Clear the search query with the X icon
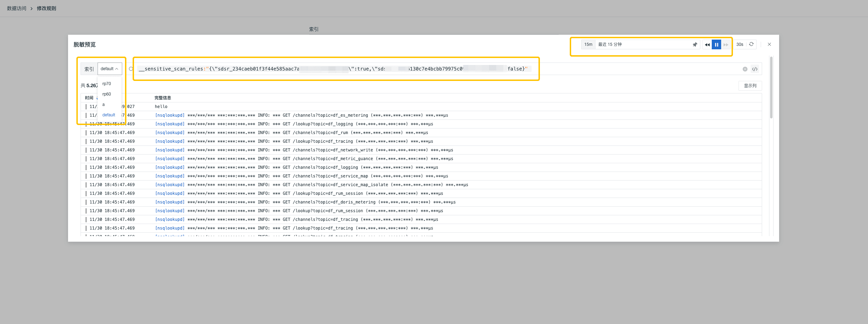Image resolution: width=868 pixels, height=324 pixels. point(745,69)
